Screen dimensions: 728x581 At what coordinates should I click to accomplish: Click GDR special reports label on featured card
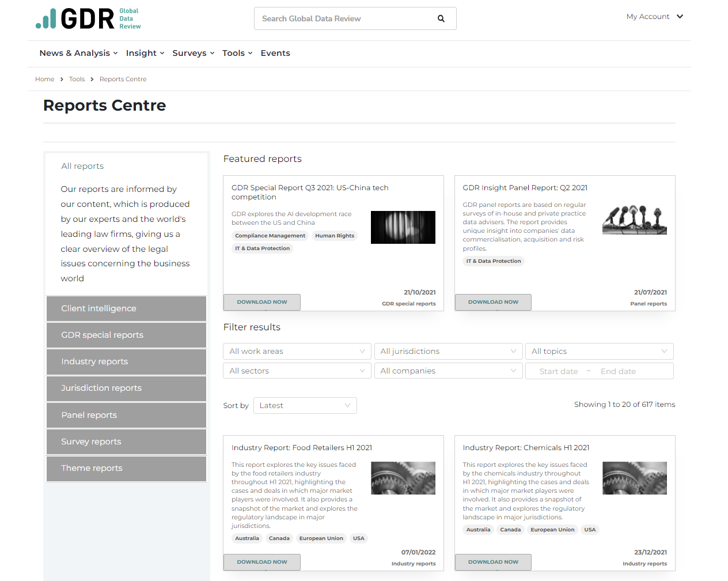pos(409,304)
